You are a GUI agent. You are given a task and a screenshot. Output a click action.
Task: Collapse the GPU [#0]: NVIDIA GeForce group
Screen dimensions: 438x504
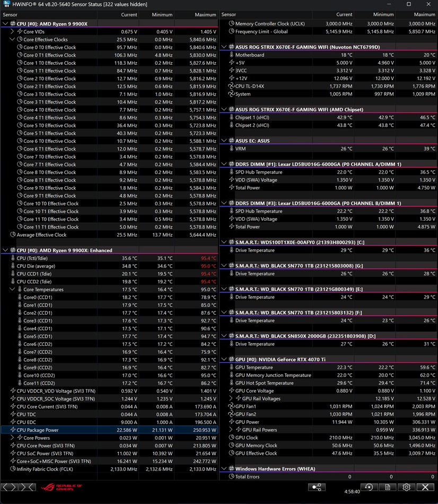click(224, 359)
